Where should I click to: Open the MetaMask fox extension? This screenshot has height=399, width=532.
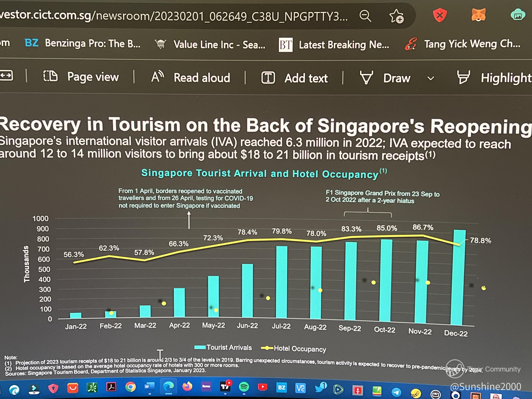point(478,15)
